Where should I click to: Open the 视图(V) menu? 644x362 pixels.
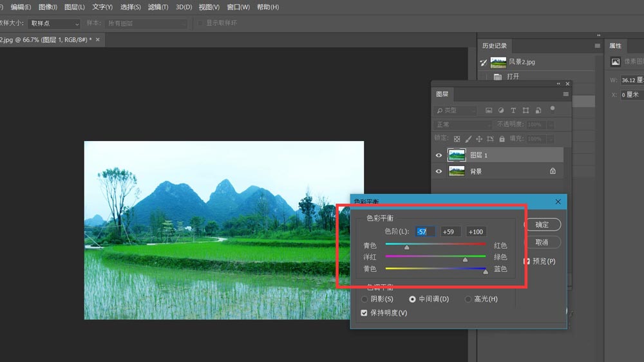pos(209,7)
